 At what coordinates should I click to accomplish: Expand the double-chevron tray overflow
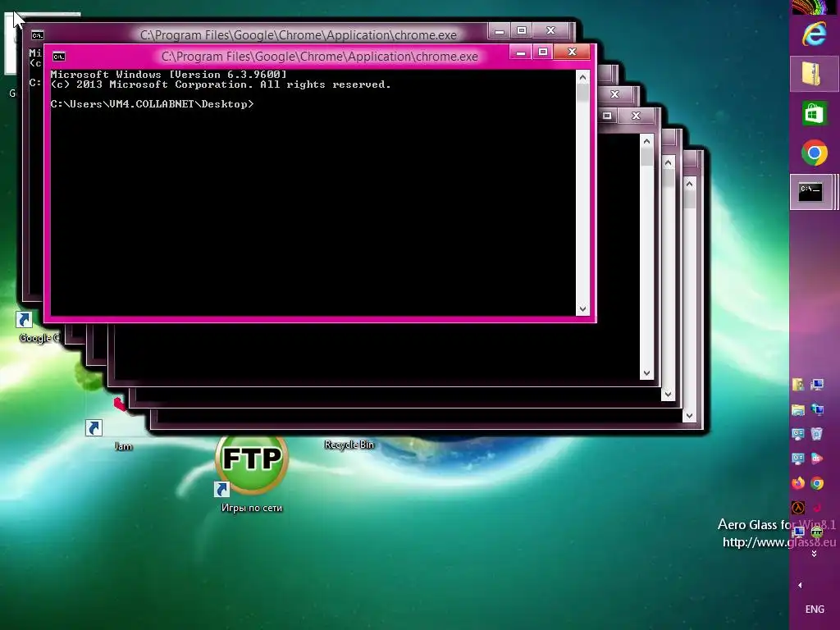814,554
